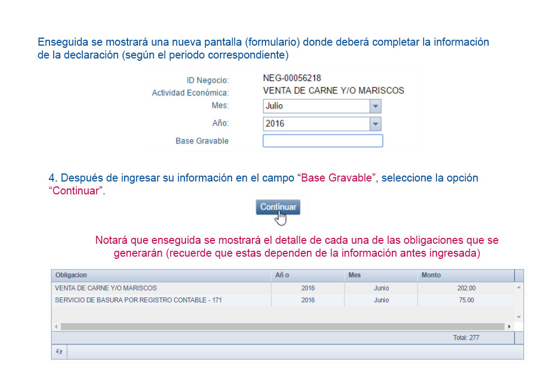Click amount 75.00 cell
The width and height of the screenshot is (559, 392).
(x=466, y=300)
